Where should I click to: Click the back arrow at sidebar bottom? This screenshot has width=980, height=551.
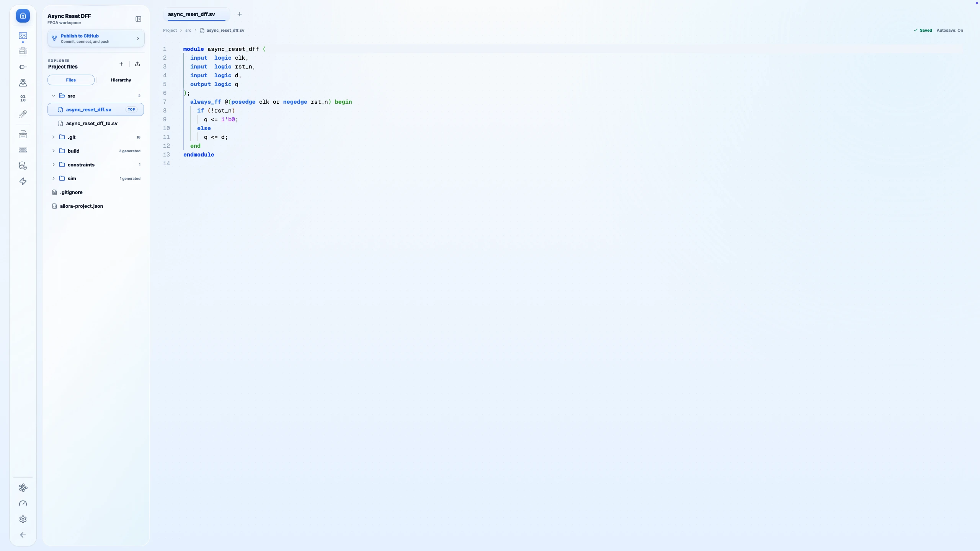(23, 535)
